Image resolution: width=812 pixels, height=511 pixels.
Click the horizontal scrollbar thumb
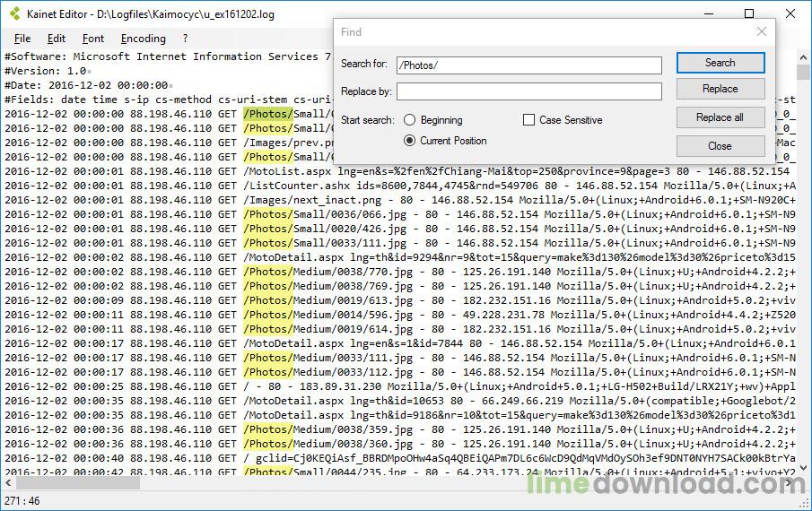tap(78, 483)
